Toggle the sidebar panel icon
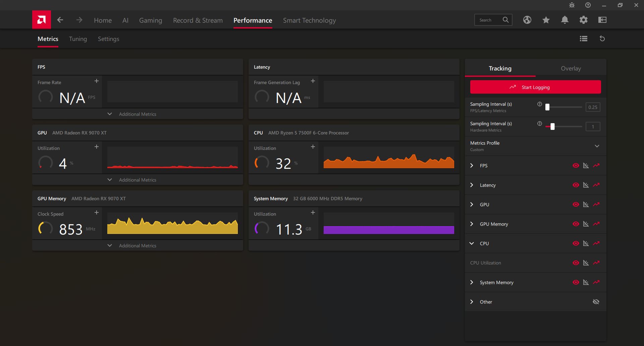 [602, 20]
